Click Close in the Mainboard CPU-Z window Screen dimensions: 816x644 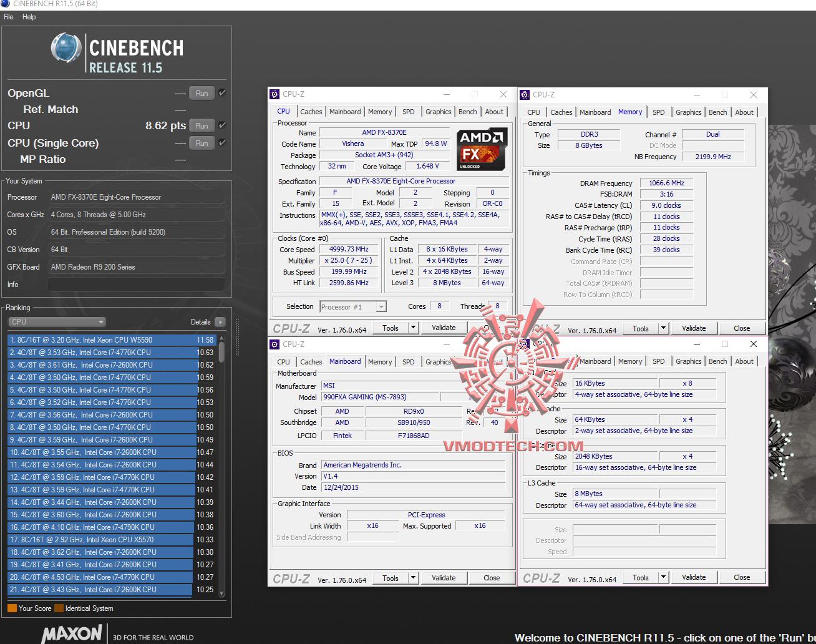pyautogui.click(x=492, y=578)
